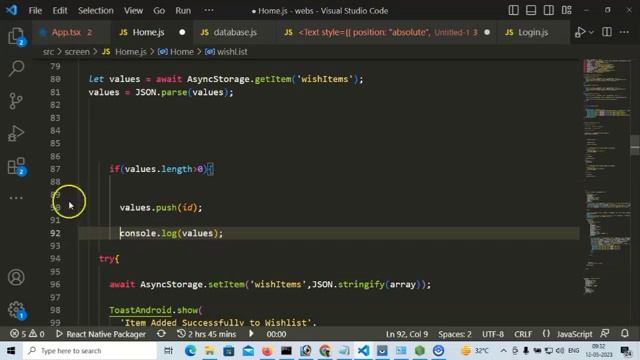Open the Accounts menu icon

click(16, 277)
